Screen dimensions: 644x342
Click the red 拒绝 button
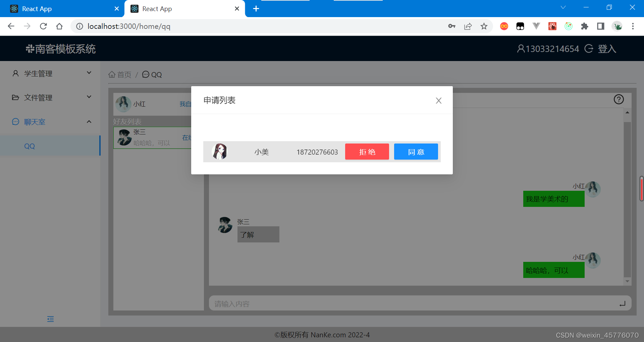coord(367,152)
